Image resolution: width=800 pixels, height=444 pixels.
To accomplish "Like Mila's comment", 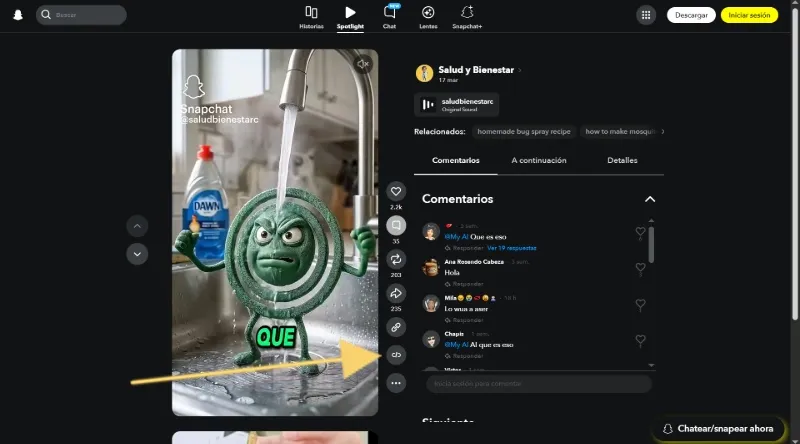I will coord(640,304).
